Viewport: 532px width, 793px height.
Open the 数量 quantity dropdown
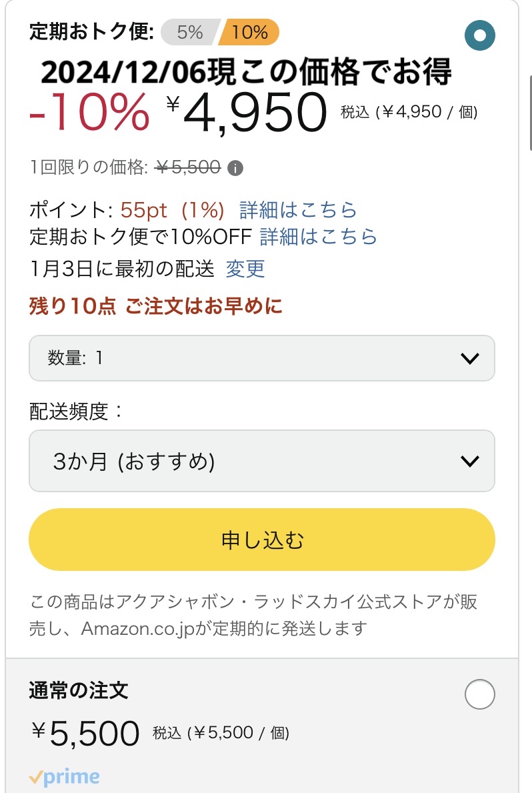point(261,358)
